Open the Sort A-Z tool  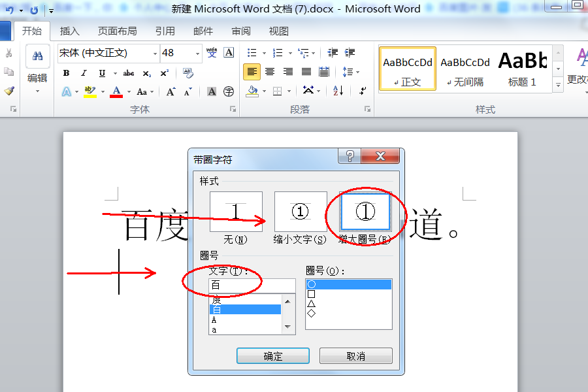coord(338,91)
